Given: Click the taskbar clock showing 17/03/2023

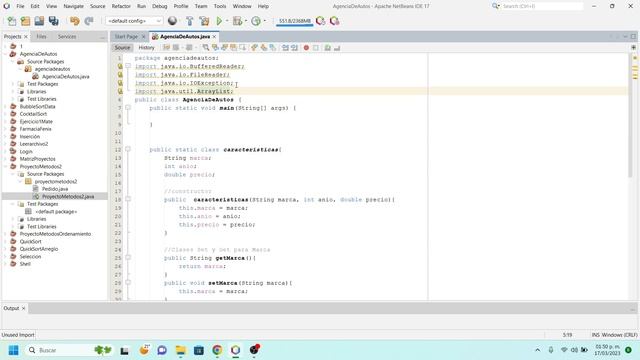Looking at the screenshot, I should 607,350.
